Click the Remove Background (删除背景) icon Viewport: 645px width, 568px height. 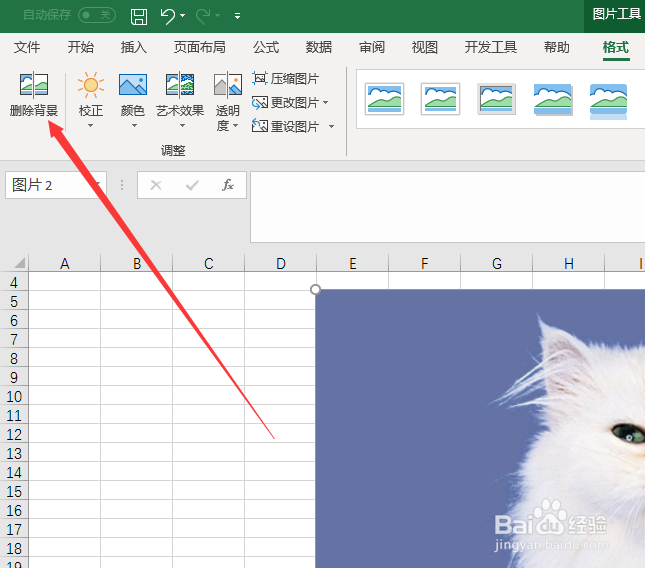click(34, 85)
